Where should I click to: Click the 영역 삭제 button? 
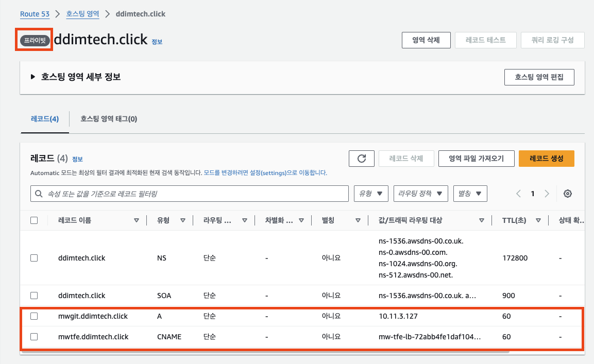click(x=426, y=40)
